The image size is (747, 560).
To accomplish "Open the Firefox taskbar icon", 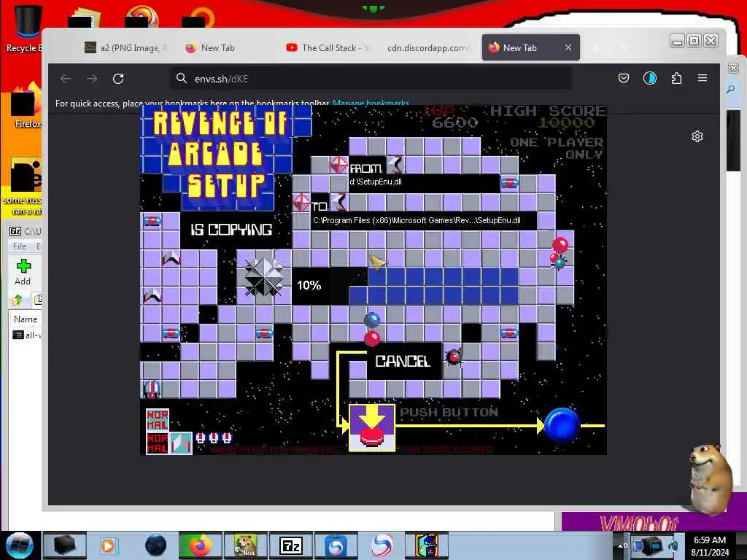I will pos(200,545).
